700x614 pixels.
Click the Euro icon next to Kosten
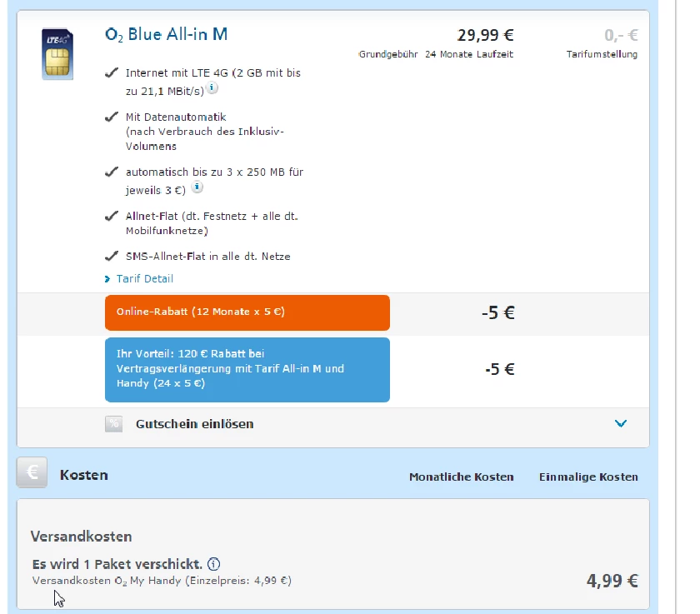click(x=33, y=473)
